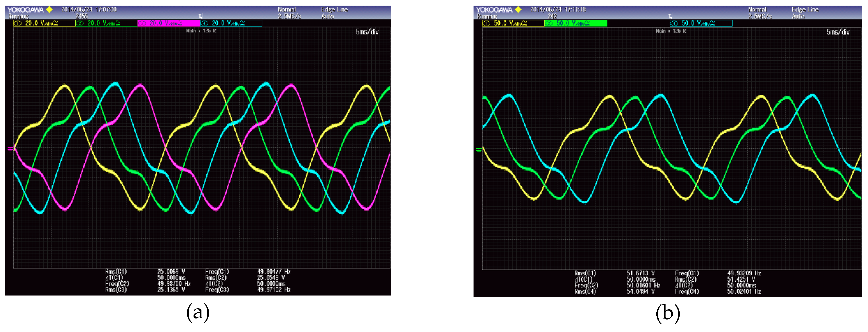Open the Normal acquisition mode in panel (a)
Image resolution: width=868 pixels, height=332 pixels.
tap(287, 10)
